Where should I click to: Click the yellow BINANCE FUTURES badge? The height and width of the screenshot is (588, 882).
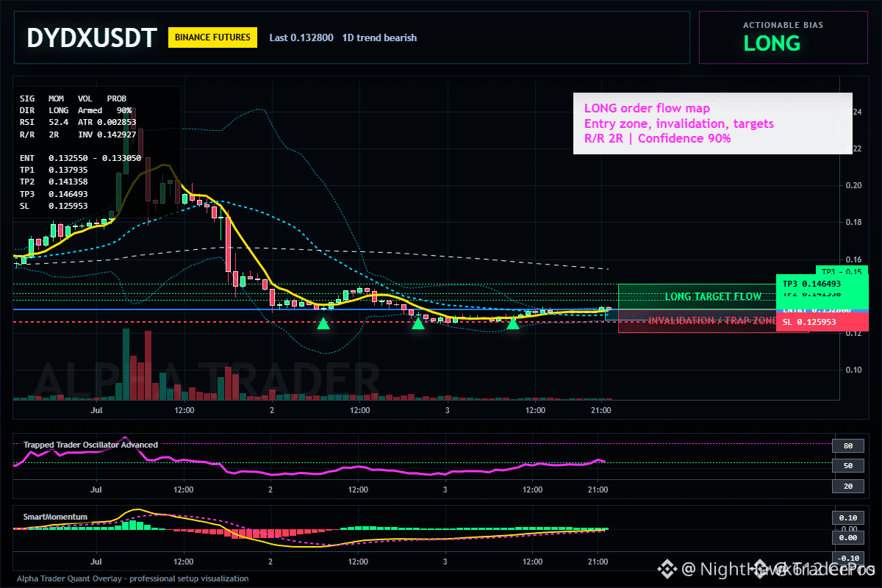tap(212, 37)
